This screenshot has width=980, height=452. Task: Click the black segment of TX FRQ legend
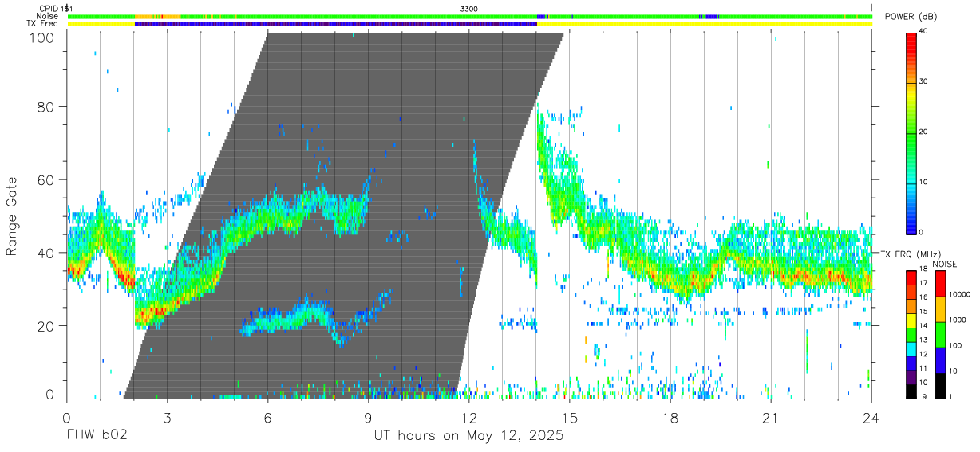[x=912, y=391]
